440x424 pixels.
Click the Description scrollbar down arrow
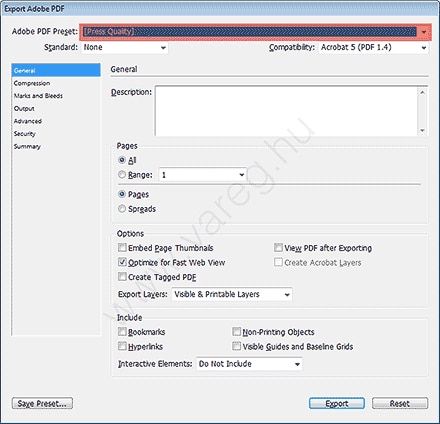click(422, 130)
